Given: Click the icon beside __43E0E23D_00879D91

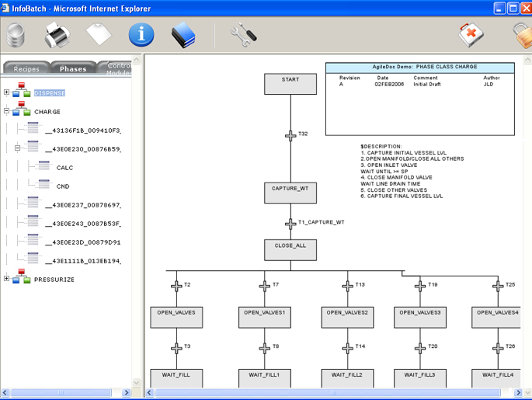Looking at the screenshot, I should tap(33, 240).
